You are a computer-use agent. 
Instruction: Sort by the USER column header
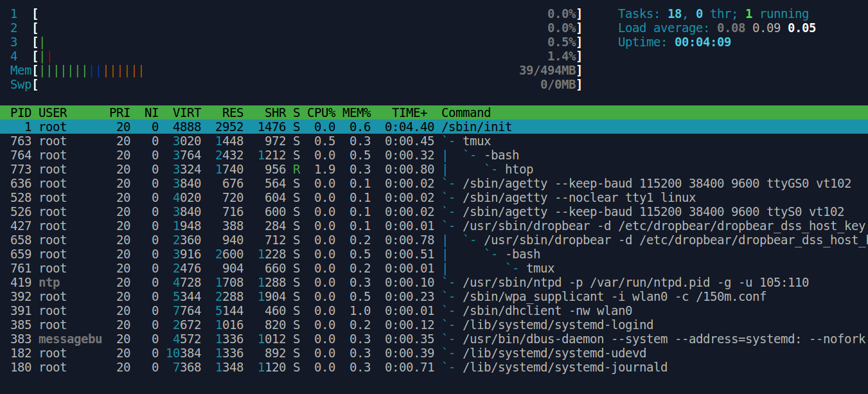[53, 112]
